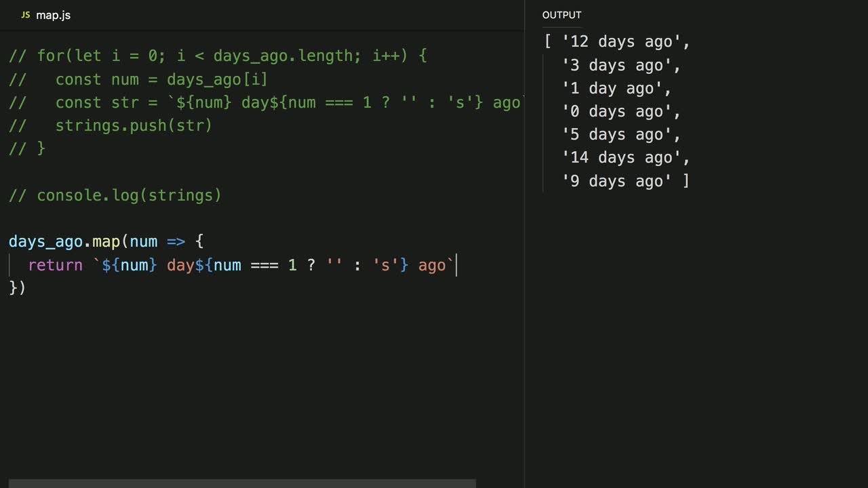This screenshot has width=868, height=488.
Task: Click the JS file icon beside map.js
Action: coord(25,15)
